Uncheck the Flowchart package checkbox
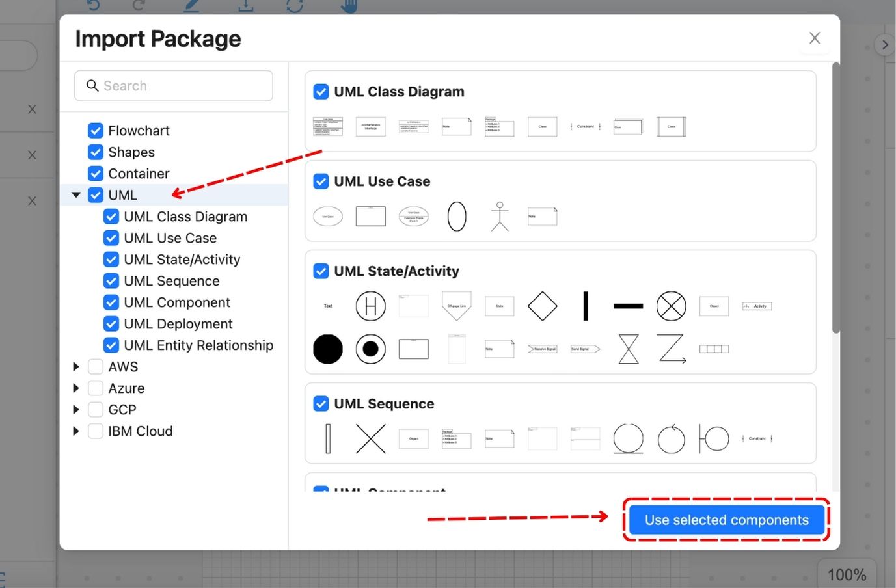This screenshot has width=896, height=588. point(95,130)
